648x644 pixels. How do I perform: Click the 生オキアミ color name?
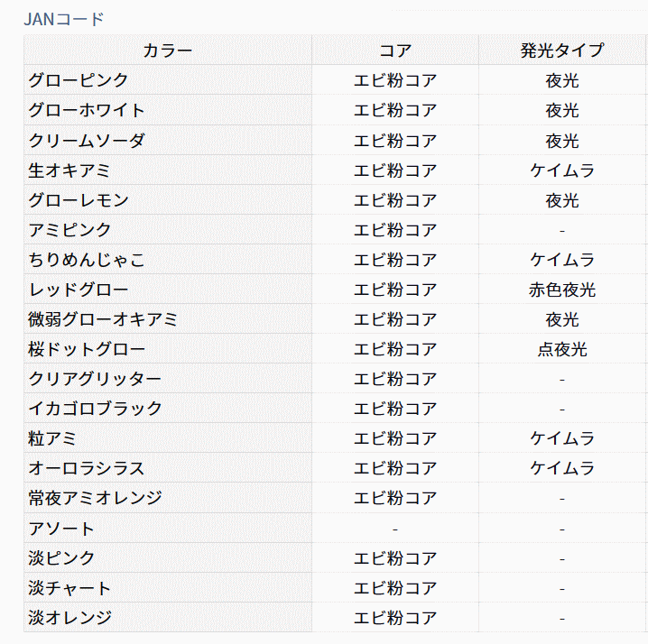[69, 170]
